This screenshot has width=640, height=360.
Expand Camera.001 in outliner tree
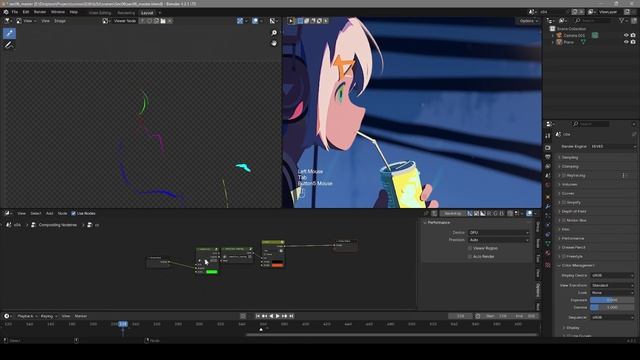[x=553, y=36]
